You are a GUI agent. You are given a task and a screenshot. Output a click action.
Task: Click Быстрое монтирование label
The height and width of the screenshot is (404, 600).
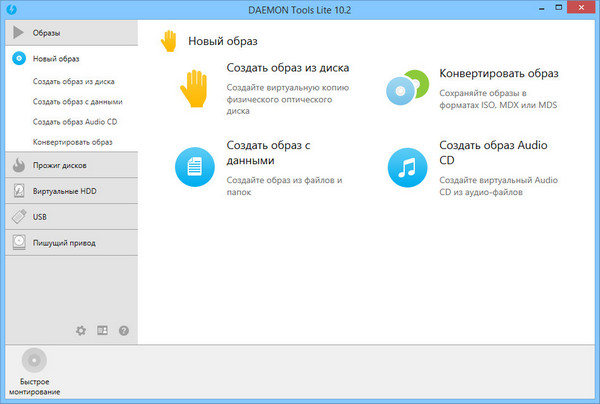(x=34, y=387)
